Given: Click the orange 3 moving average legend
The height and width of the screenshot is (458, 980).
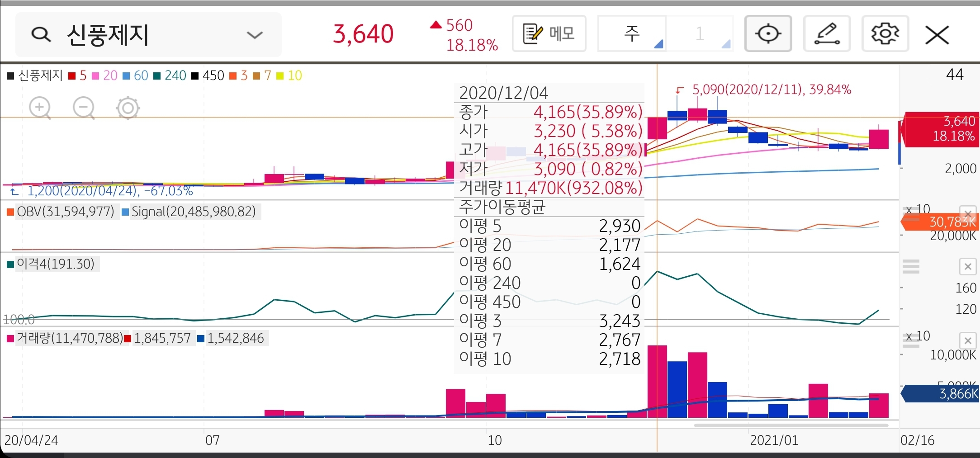Looking at the screenshot, I should [x=239, y=76].
